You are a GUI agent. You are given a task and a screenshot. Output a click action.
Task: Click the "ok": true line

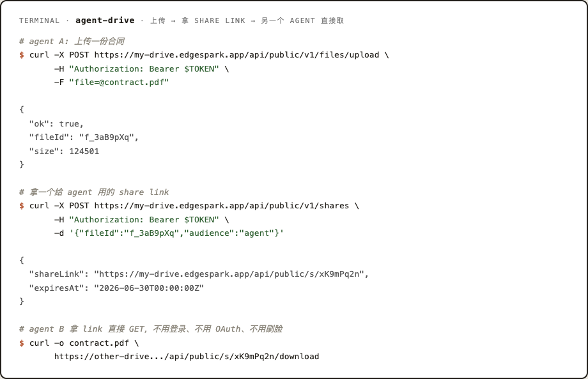coord(57,124)
